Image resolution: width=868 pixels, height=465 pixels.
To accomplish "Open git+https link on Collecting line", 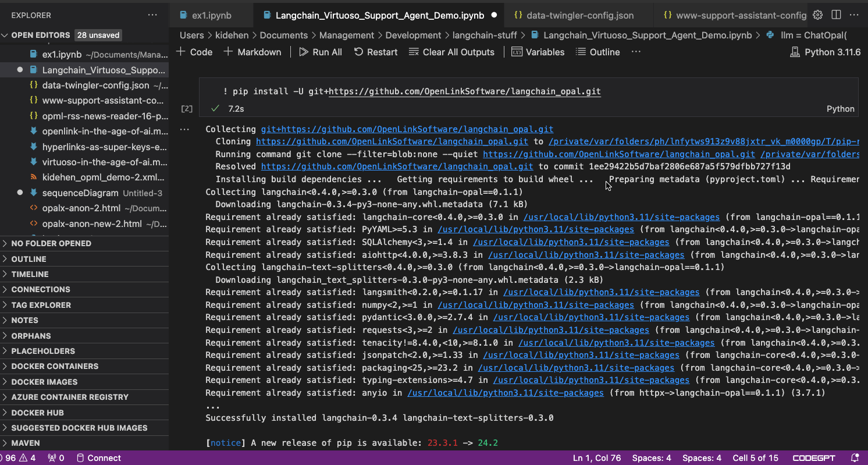I will (407, 129).
